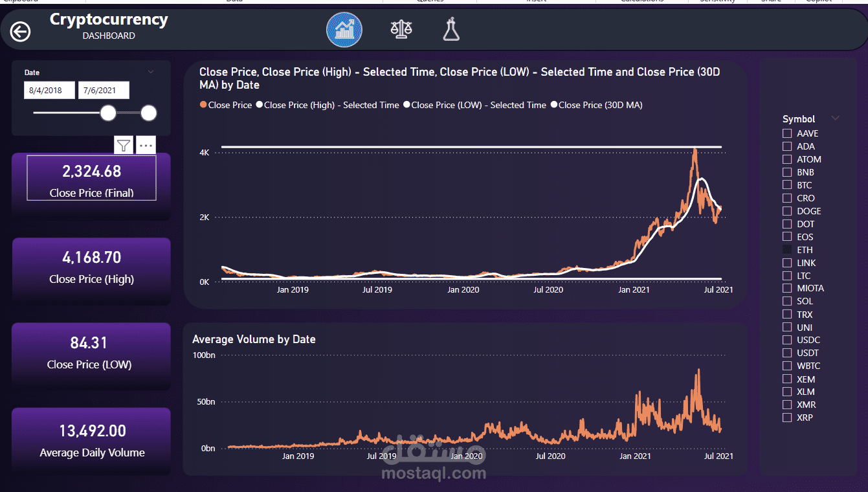Click the Average Daily Volume card

point(91,441)
